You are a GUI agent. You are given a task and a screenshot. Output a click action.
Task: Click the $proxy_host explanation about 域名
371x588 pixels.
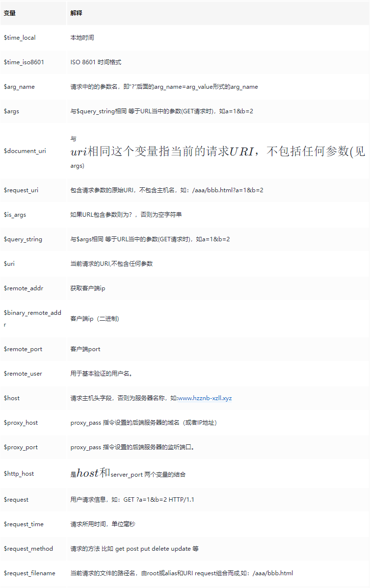[144, 423]
